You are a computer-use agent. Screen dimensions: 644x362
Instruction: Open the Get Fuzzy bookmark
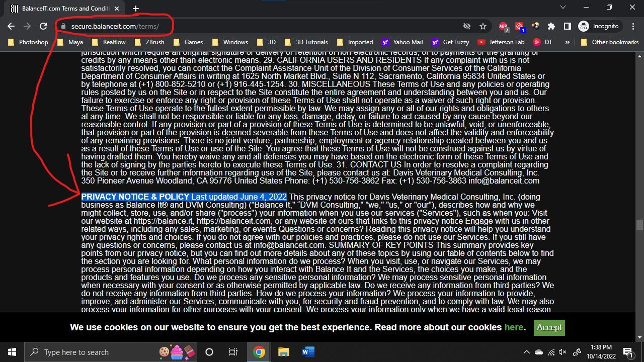point(449,42)
